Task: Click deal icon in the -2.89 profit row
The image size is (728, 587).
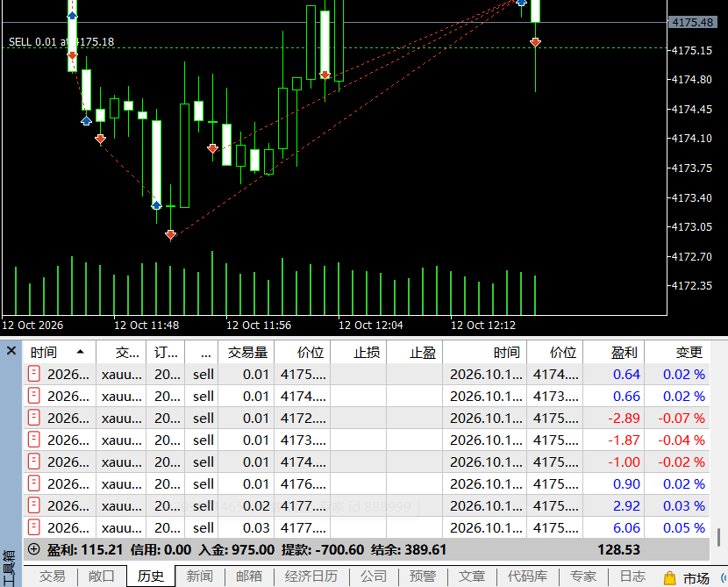Action: pyautogui.click(x=34, y=418)
